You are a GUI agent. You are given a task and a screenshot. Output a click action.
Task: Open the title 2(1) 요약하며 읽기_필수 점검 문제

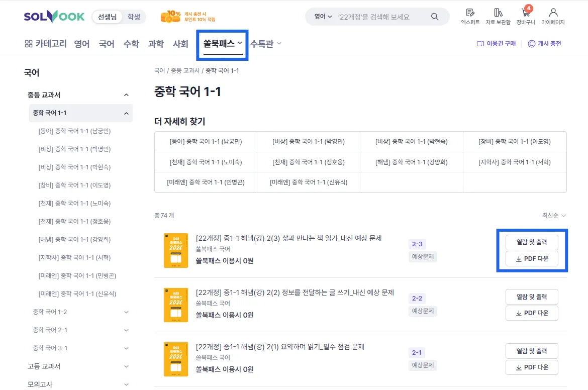point(280,347)
